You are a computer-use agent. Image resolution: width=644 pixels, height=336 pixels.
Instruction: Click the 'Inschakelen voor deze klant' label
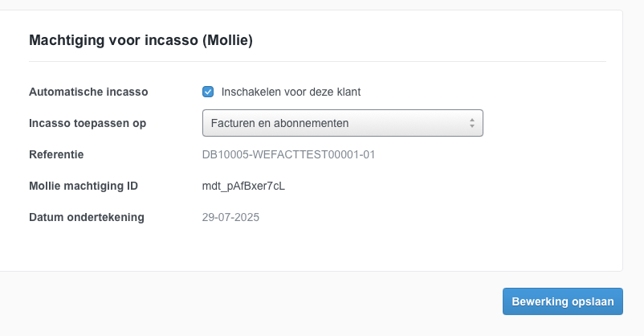click(291, 92)
